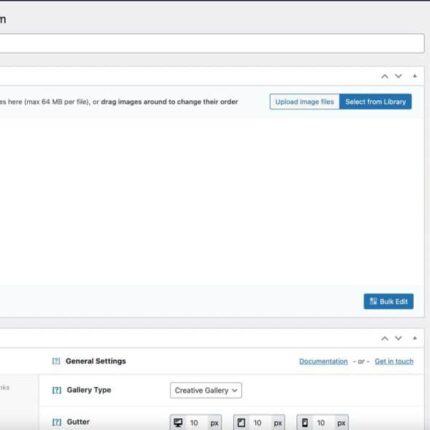Click the gallery title text field
The height and width of the screenshot is (430, 430).
(212, 43)
